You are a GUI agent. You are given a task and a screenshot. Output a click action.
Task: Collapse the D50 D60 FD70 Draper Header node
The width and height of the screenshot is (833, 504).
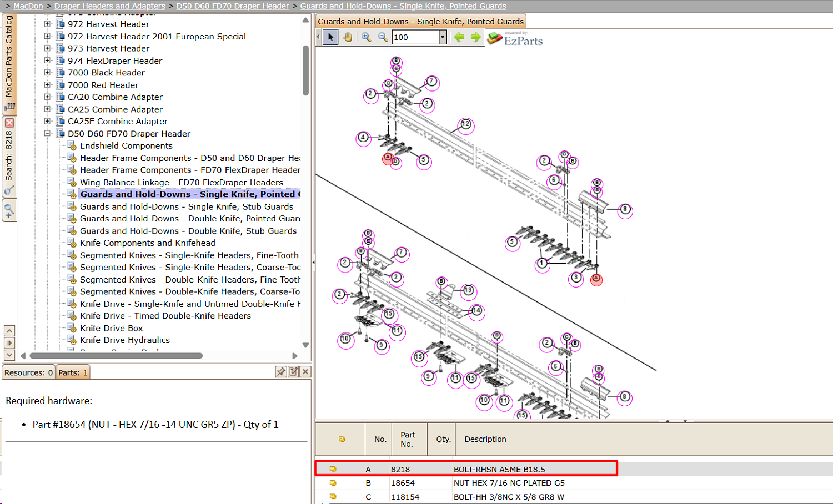(x=47, y=133)
